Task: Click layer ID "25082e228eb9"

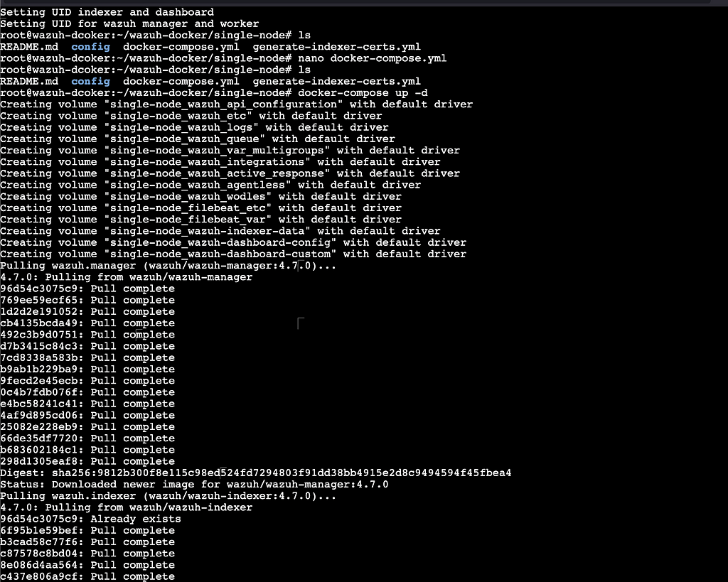Action: coord(39,426)
